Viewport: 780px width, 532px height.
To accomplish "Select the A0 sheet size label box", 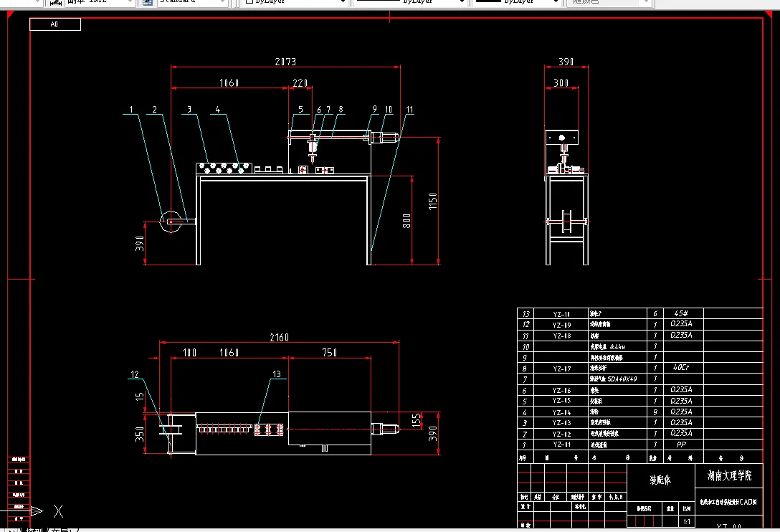I will click(54, 24).
